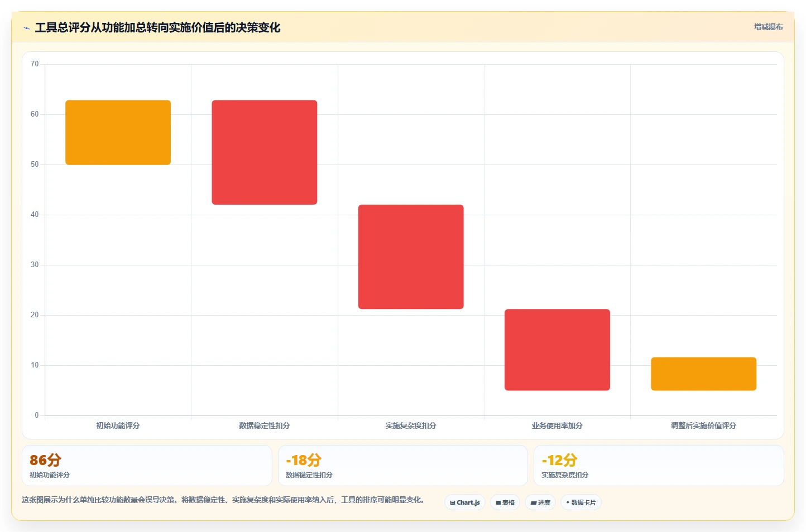Select the Chart.js chip
This screenshot has width=806, height=532.
click(x=465, y=502)
